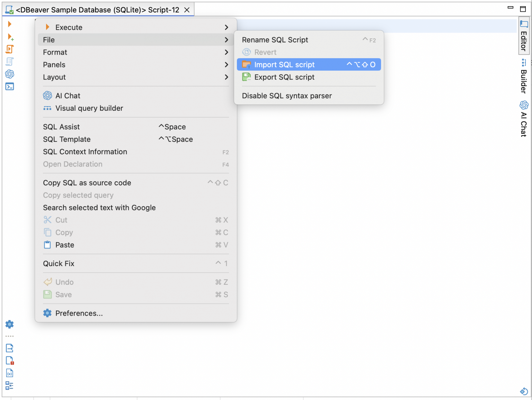Open the AI Chat vertical tab on right
Screen dimensions: 532x400
524,119
